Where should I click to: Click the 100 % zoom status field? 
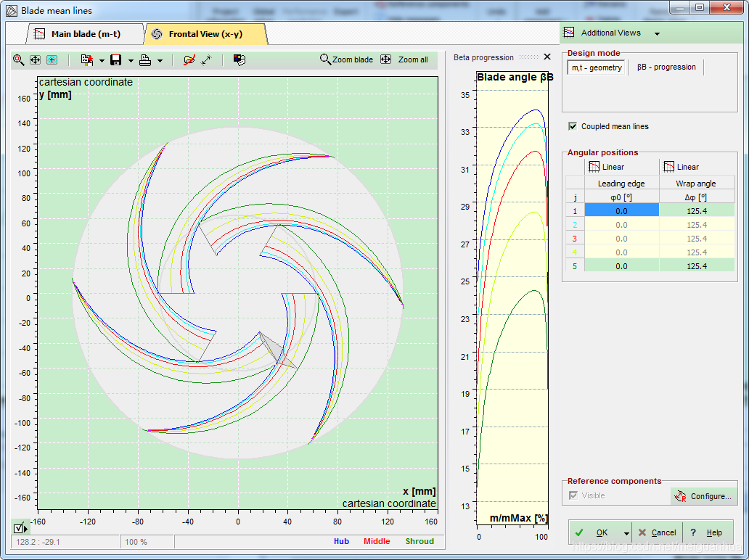point(147,542)
